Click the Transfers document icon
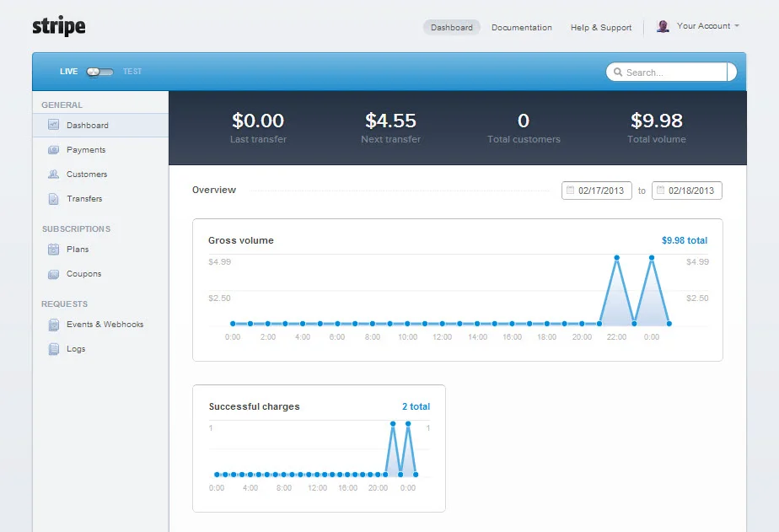Viewport: 779px width, 532px height. (53, 199)
